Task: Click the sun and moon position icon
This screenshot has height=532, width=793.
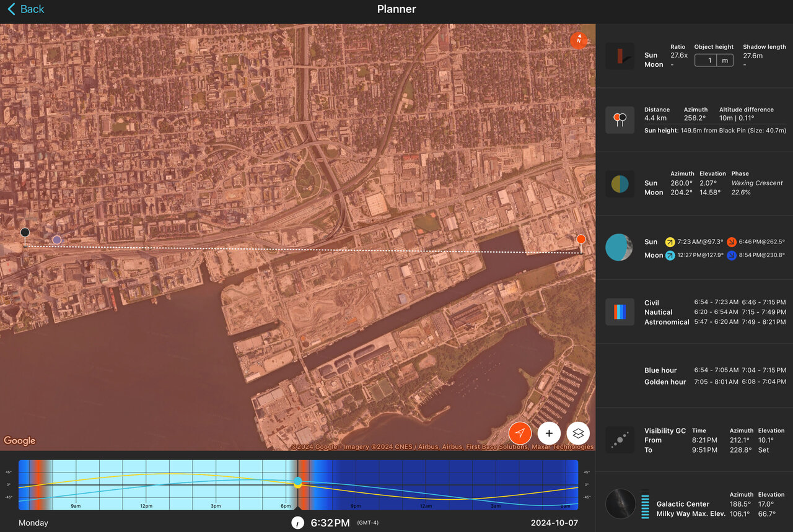Action: (x=620, y=184)
